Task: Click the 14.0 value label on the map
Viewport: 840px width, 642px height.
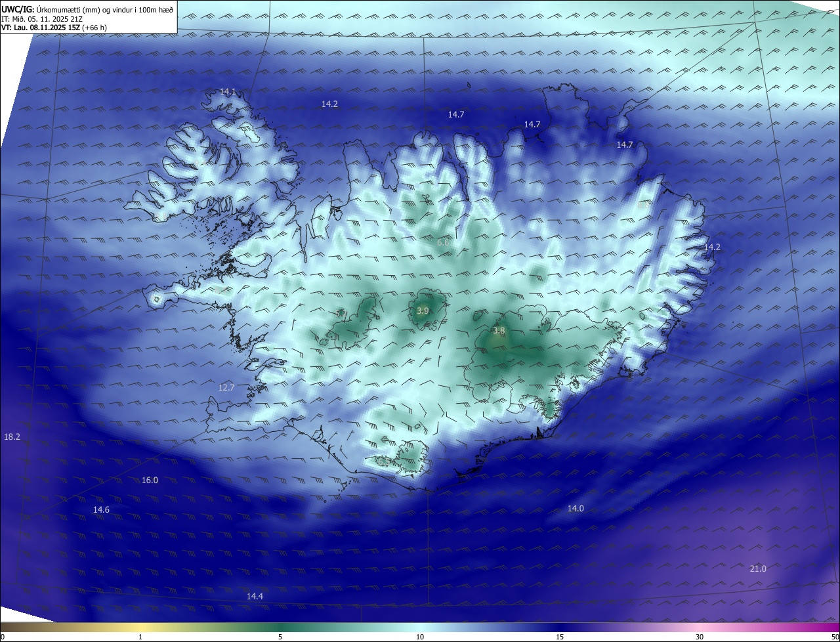Action: [576, 509]
